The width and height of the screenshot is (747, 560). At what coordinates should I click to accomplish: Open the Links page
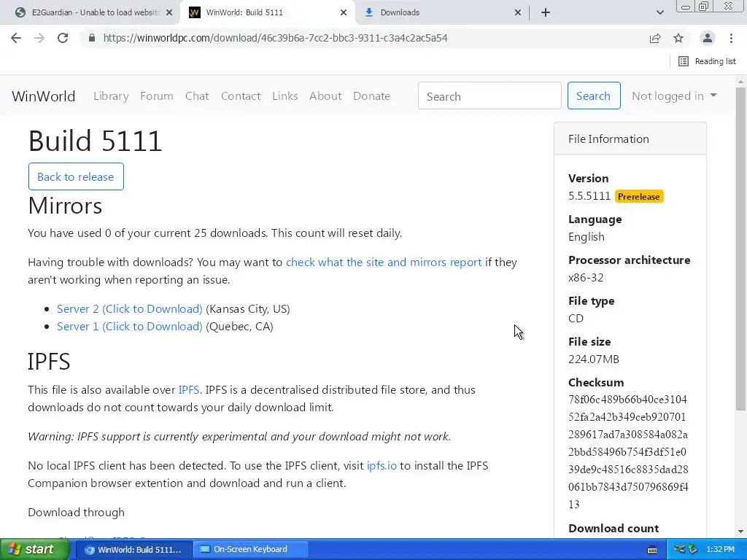[x=285, y=96]
